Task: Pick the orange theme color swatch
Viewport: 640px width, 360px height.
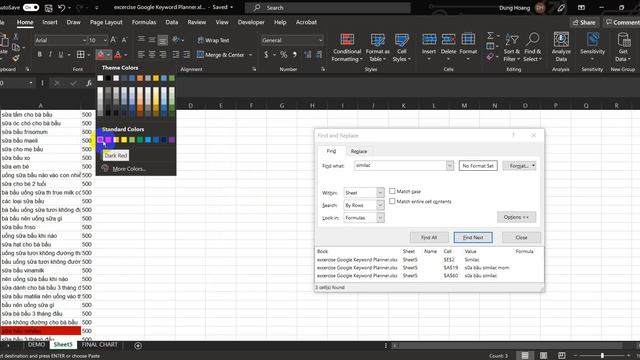Action: coord(140,78)
